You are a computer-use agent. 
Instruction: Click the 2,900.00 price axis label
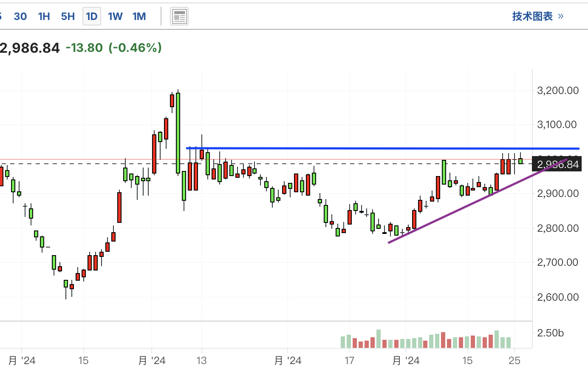click(558, 194)
